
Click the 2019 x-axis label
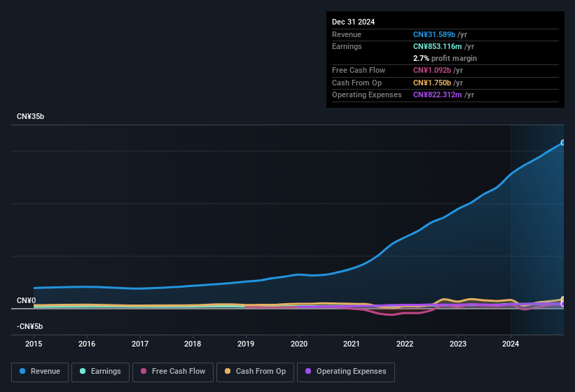click(x=246, y=344)
